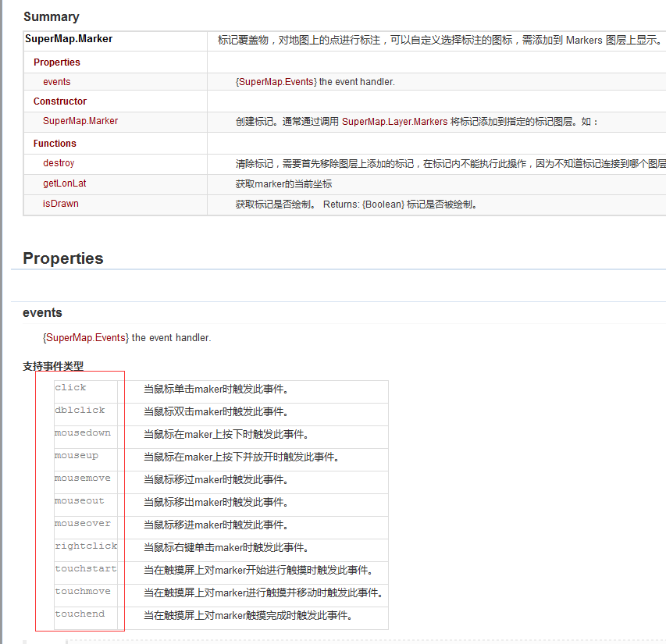Click the 当鼠标在maker上按下时触发此事件 description
This screenshot has height=644, width=666.
click(226, 435)
